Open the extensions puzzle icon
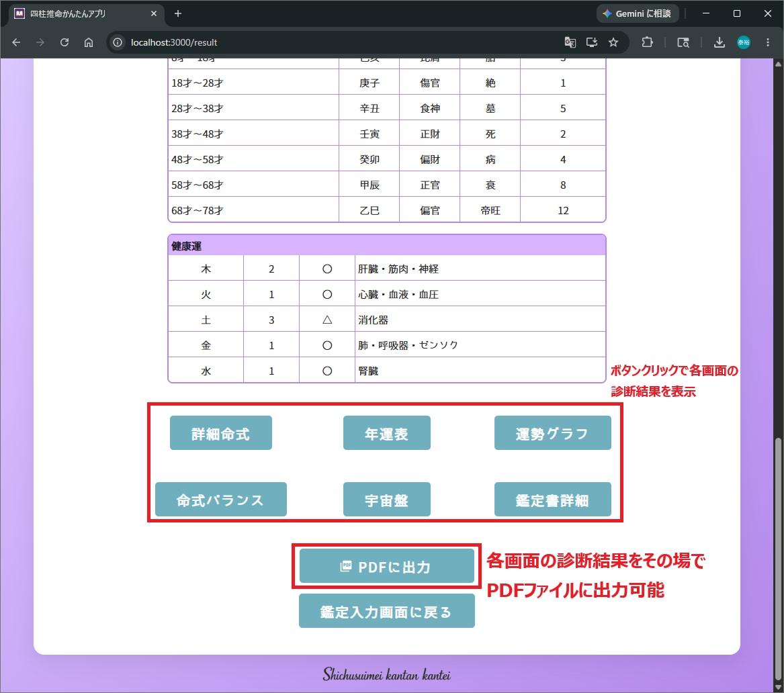Image resolution: width=784 pixels, height=693 pixels. tap(648, 42)
